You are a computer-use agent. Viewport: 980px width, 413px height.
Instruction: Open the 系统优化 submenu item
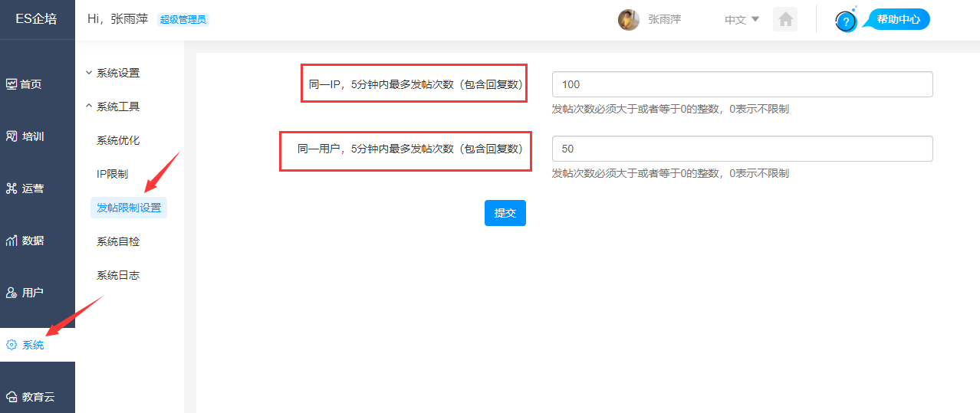118,140
